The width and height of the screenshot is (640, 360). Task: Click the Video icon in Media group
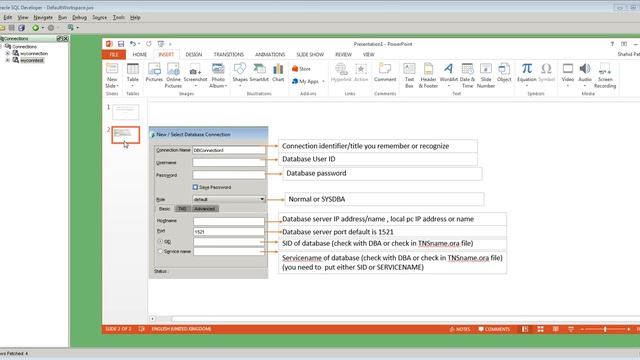pos(568,69)
